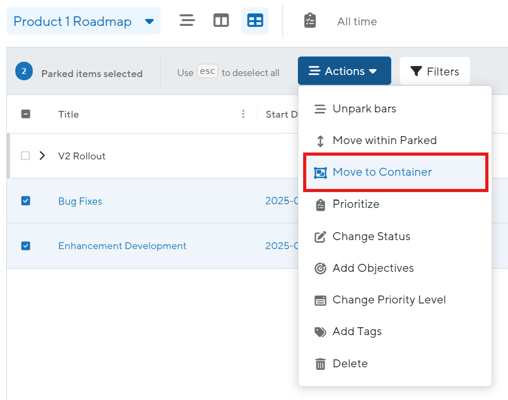
Task: Toggle the select-all checkbox in header
Action: coord(26,114)
